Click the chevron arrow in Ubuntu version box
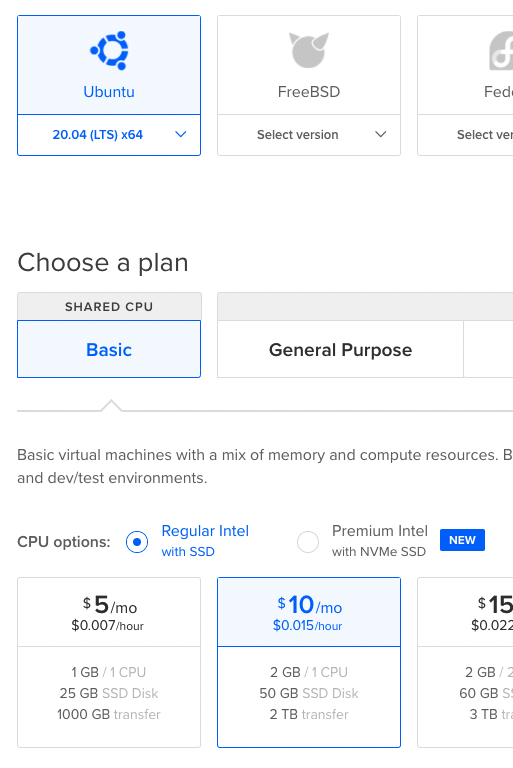Viewport: 513px width, 768px height. pyautogui.click(x=181, y=134)
